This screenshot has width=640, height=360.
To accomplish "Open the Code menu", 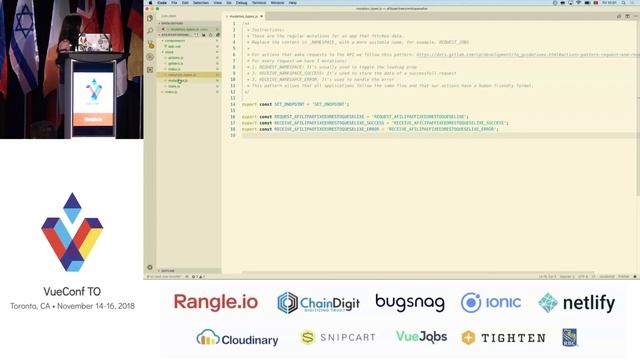I will tap(162, 3).
